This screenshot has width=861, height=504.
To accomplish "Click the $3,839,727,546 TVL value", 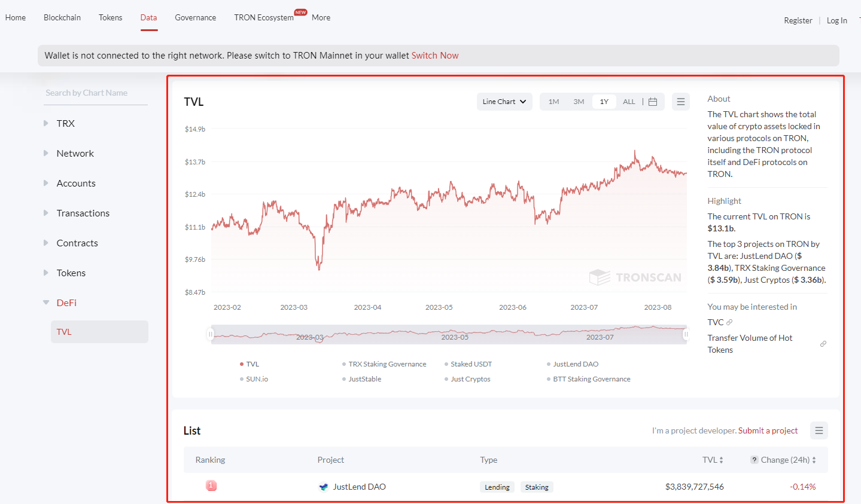I will point(695,487).
